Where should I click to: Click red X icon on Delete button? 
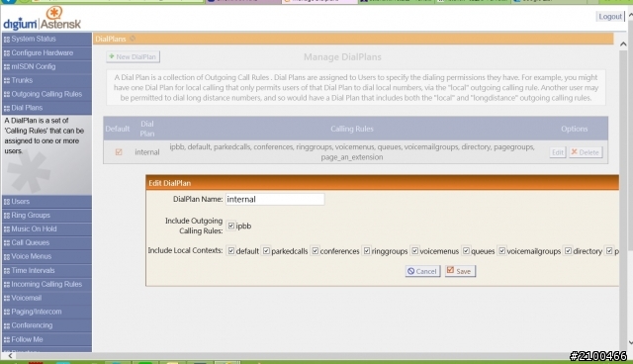click(574, 151)
